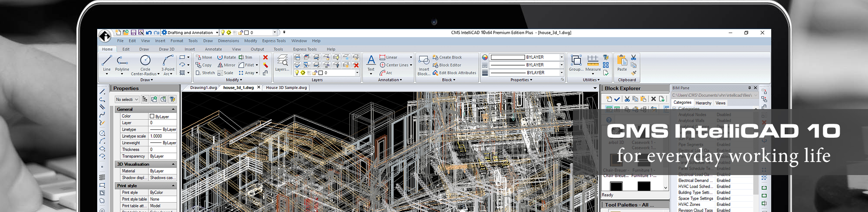Click the Undo arrow in quick access toolbar
868x212 pixels.
pyautogui.click(x=149, y=33)
